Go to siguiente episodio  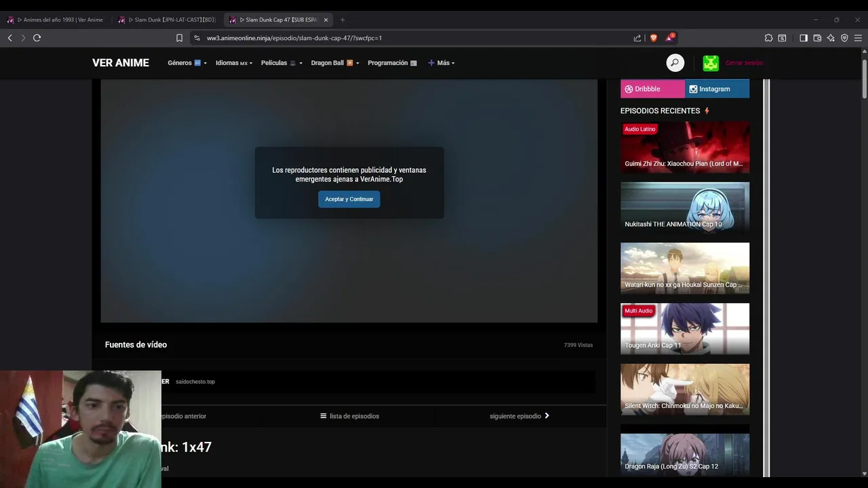[519, 416]
